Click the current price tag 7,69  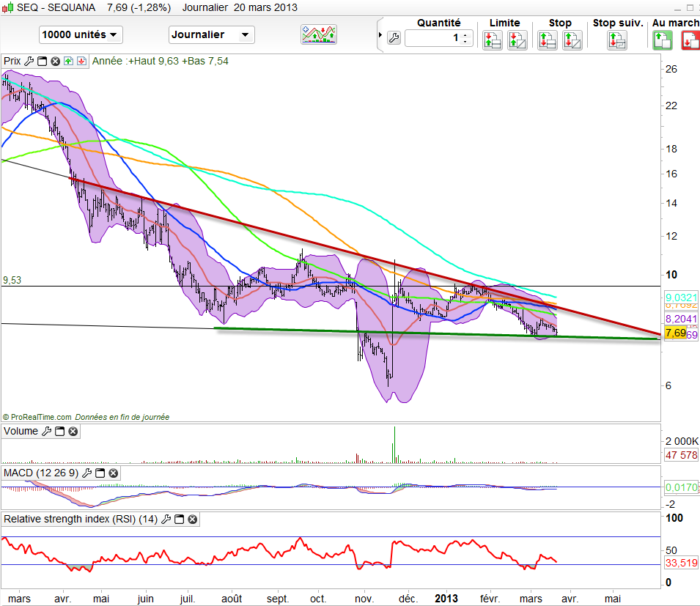tap(676, 333)
